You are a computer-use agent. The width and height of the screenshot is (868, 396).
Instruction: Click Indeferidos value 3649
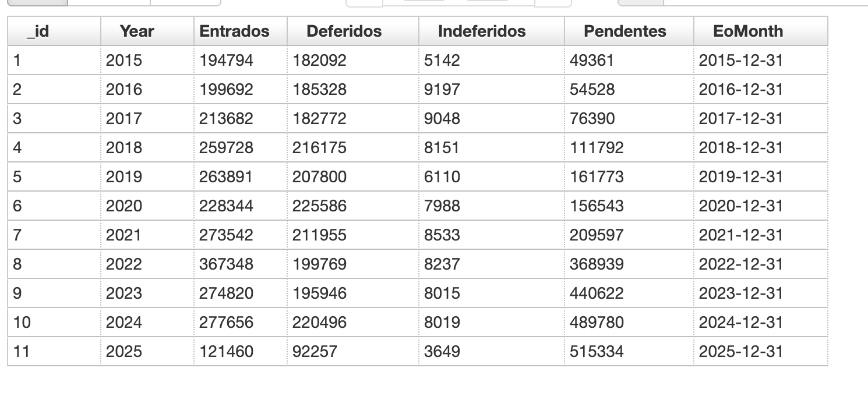pyautogui.click(x=442, y=352)
